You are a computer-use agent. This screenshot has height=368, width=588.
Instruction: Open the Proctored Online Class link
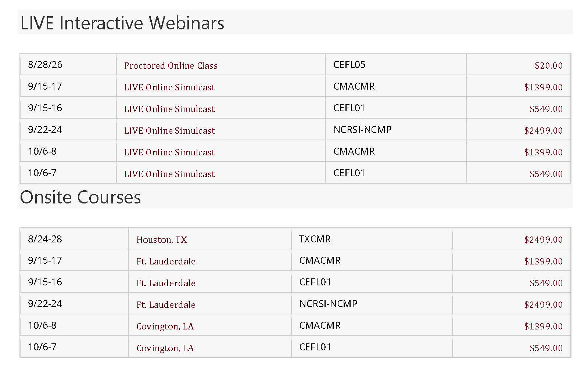171,66
